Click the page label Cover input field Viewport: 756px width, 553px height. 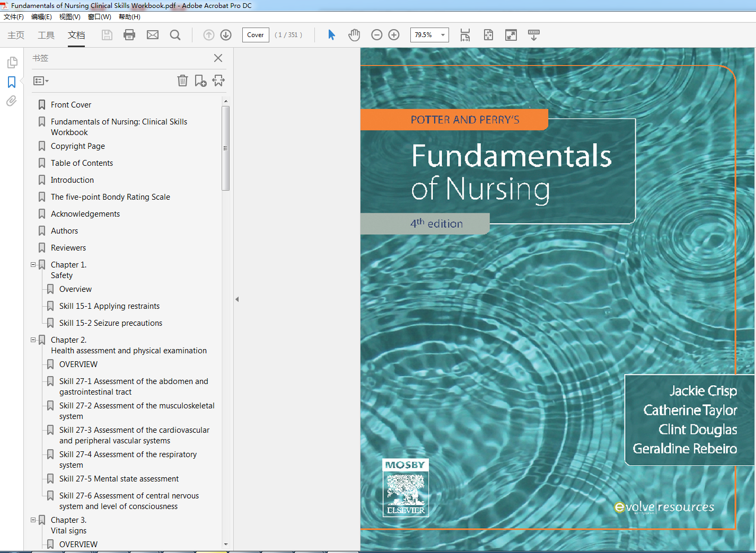pos(256,35)
